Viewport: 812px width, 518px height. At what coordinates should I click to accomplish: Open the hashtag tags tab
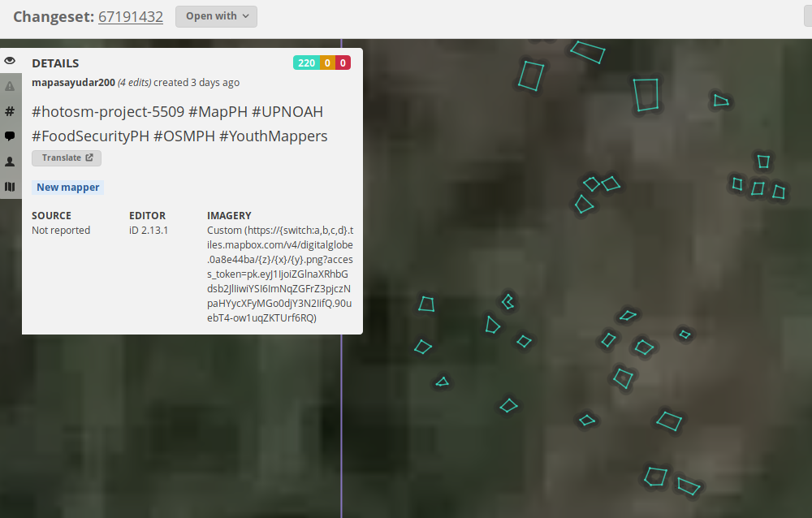[10, 111]
